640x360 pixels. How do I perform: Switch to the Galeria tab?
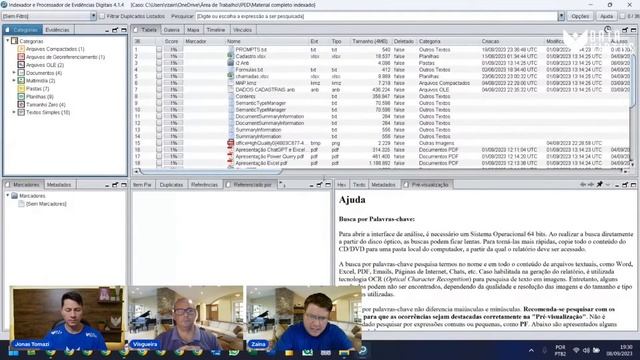171,30
